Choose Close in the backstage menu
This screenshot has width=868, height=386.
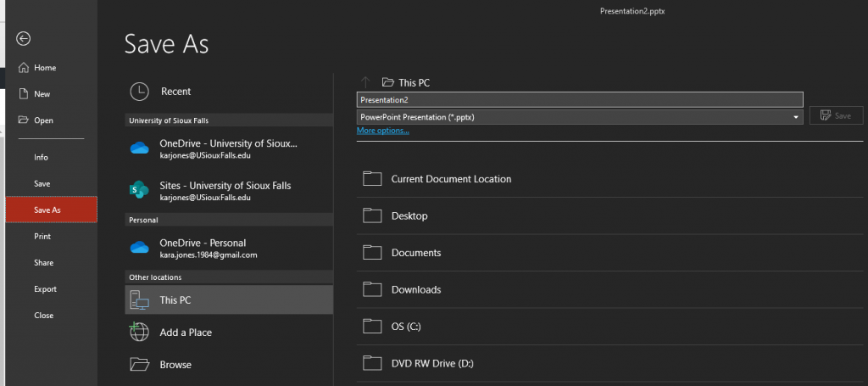pyautogui.click(x=44, y=315)
